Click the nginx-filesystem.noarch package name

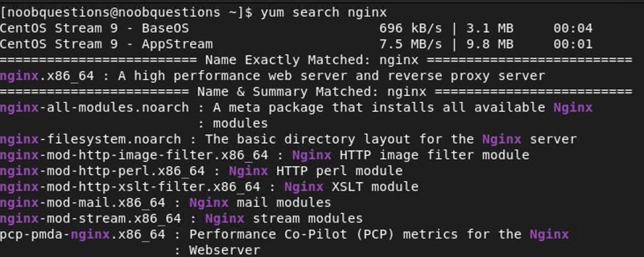[x=90, y=139]
